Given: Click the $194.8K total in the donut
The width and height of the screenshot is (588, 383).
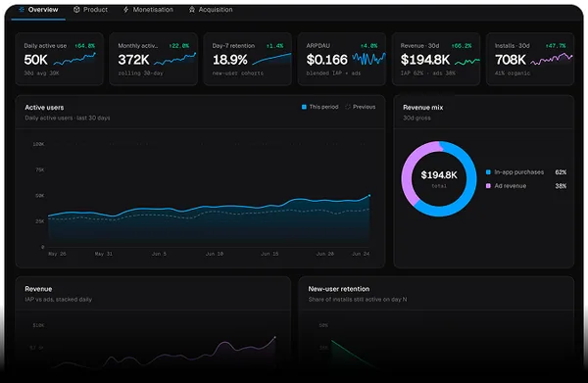Looking at the screenshot, I should [x=439, y=175].
